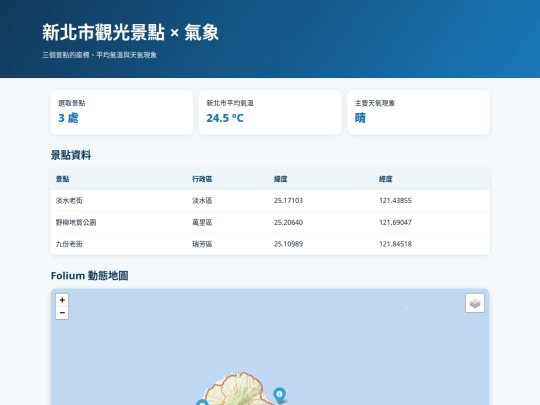Click the 景點資料 section heading
The image size is (540, 405).
[71, 155]
